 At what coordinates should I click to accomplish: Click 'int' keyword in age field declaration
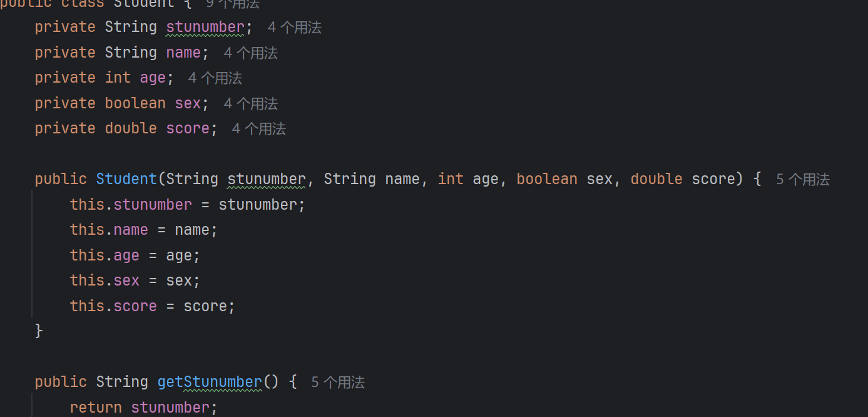118,78
